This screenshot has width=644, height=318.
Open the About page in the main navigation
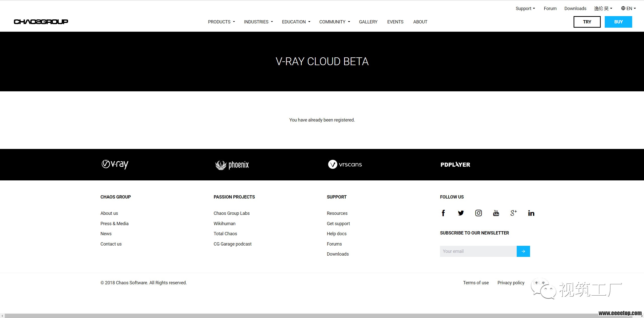[x=420, y=22]
